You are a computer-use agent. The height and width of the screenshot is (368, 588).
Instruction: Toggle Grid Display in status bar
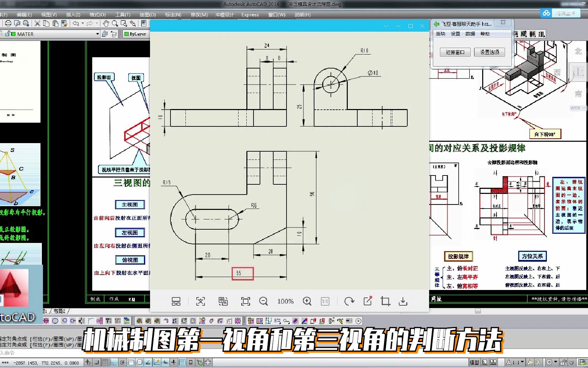coord(105,363)
